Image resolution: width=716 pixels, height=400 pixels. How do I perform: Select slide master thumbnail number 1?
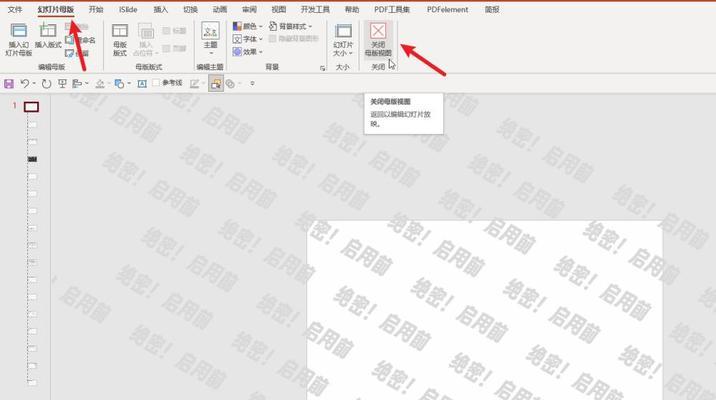coord(32,107)
